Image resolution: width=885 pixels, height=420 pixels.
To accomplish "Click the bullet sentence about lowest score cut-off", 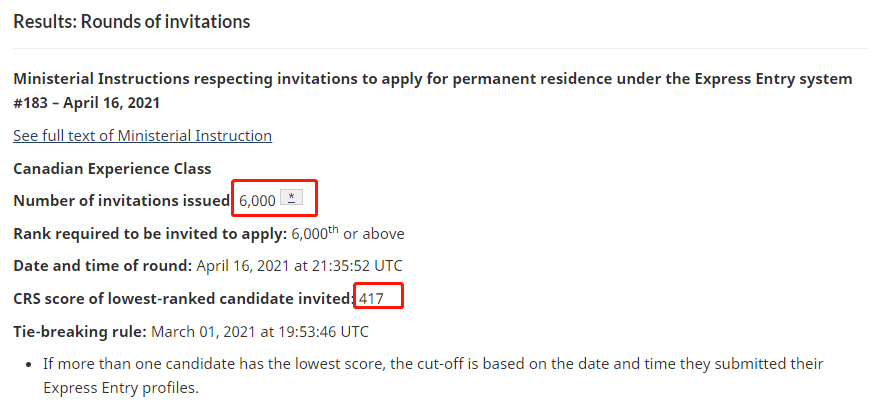I will coord(433,376).
